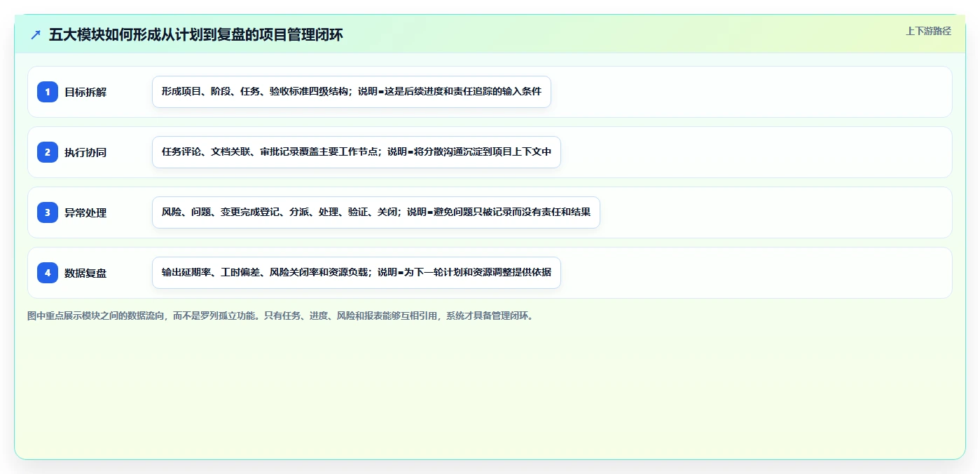Click the step 1 number badge
This screenshot has height=474, width=980.
(48, 92)
